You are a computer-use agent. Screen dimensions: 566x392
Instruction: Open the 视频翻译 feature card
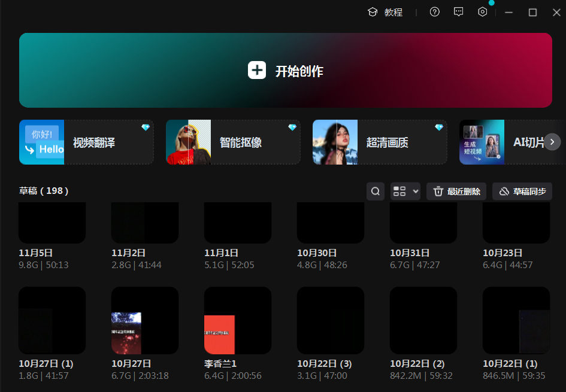(x=86, y=142)
